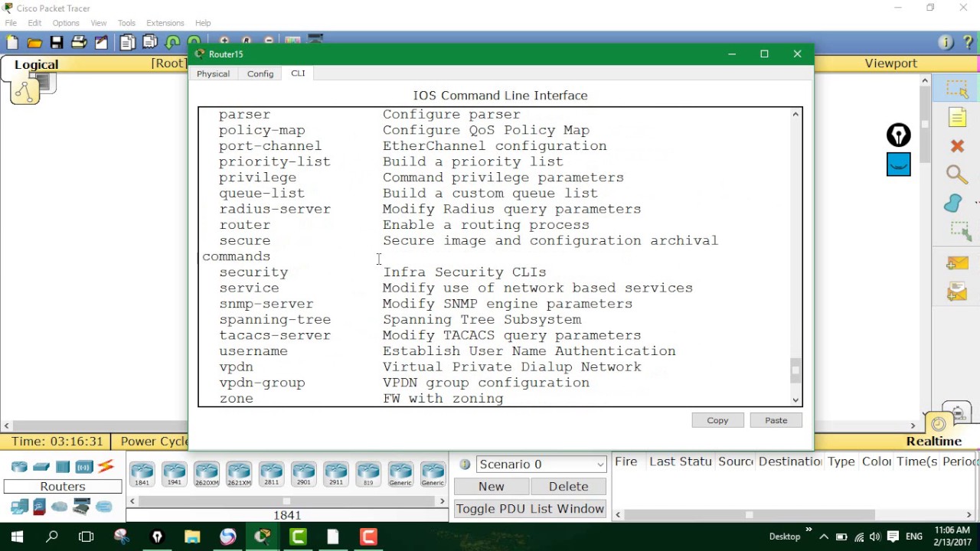Click the Print toolbar icon
This screenshot has width=980, height=551.
click(79, 43)
